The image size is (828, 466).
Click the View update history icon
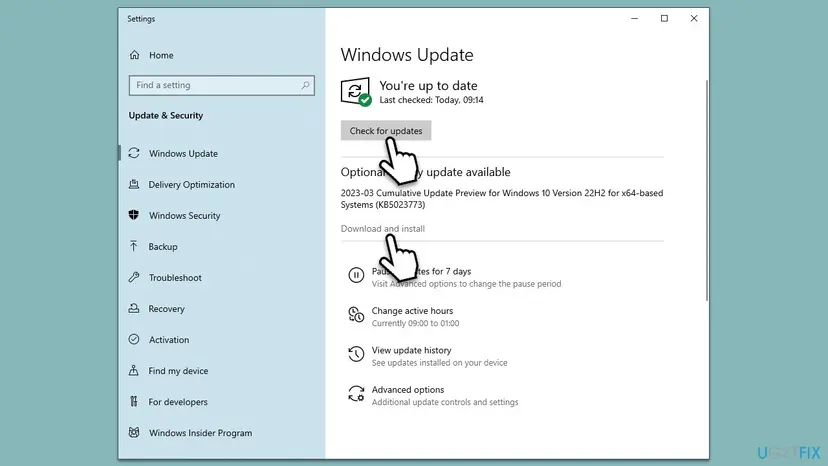tap(356, 354)
